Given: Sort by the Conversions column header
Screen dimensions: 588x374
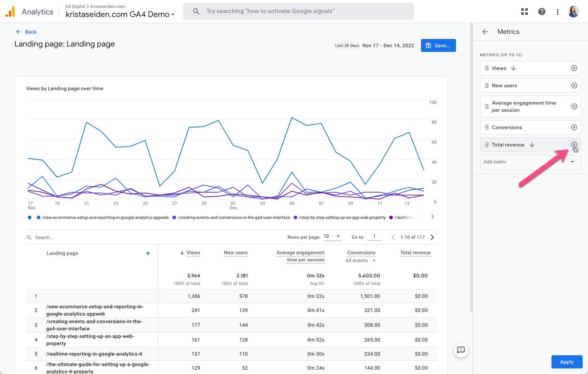Looking at the screenshot, I should (x=361, y=253).
